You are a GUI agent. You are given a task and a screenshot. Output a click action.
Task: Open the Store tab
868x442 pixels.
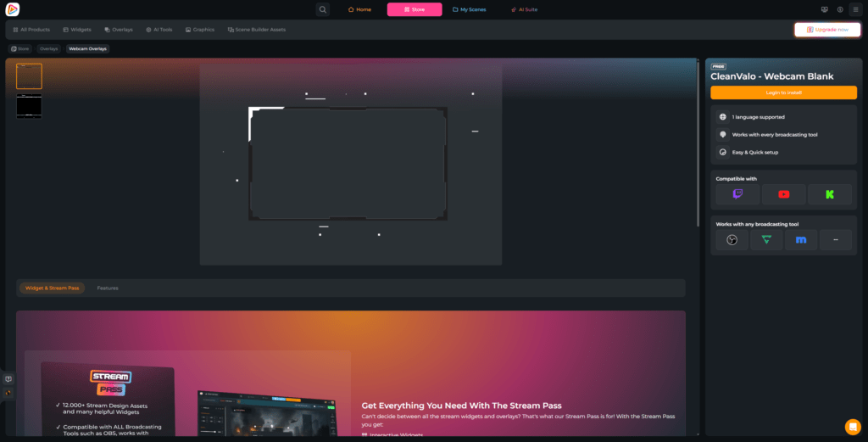[414, 9]
